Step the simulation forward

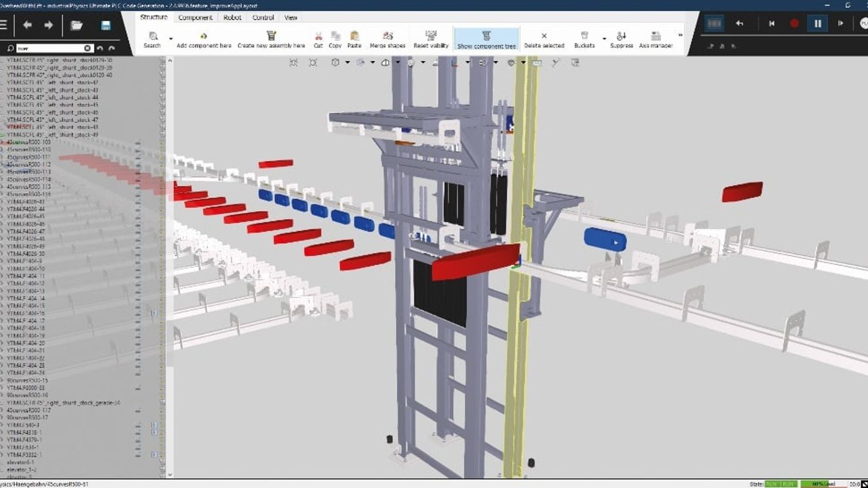point(840,24)
